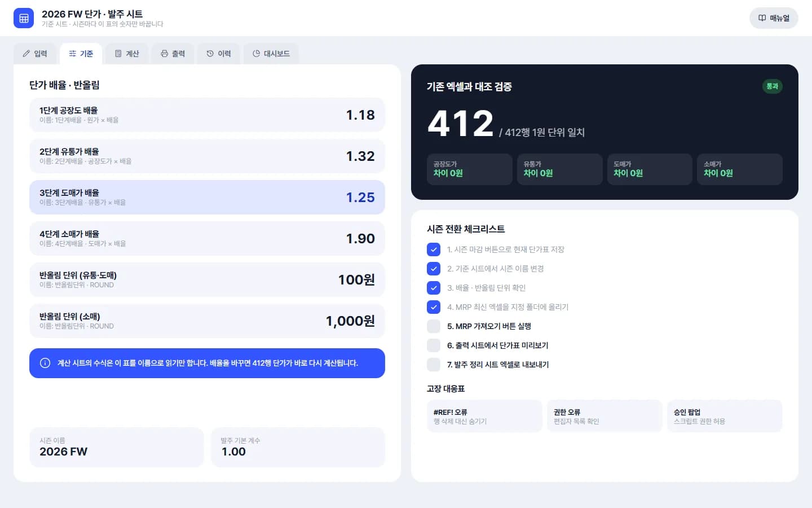Click the 도매가 차이 0원 card
This screenshot has width=812, height=508.
pos(650,169)
